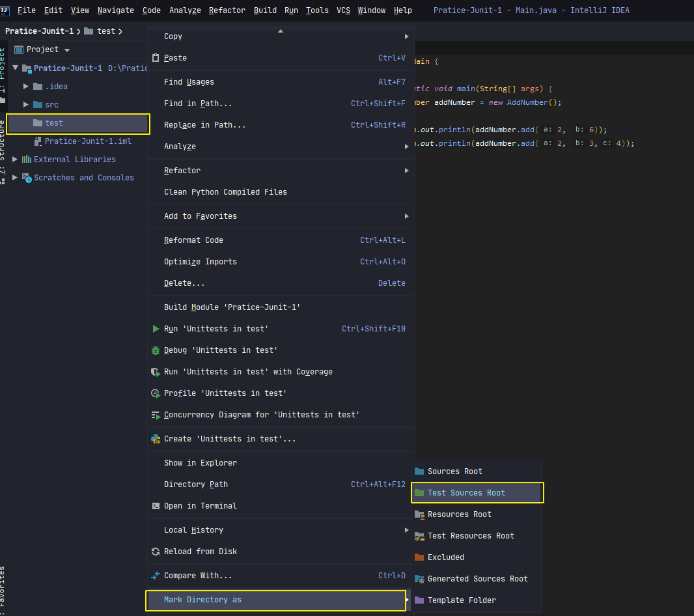Choose Clean Python Compiled Files
This screenshot has height=616, width=694.
[281, 191]
